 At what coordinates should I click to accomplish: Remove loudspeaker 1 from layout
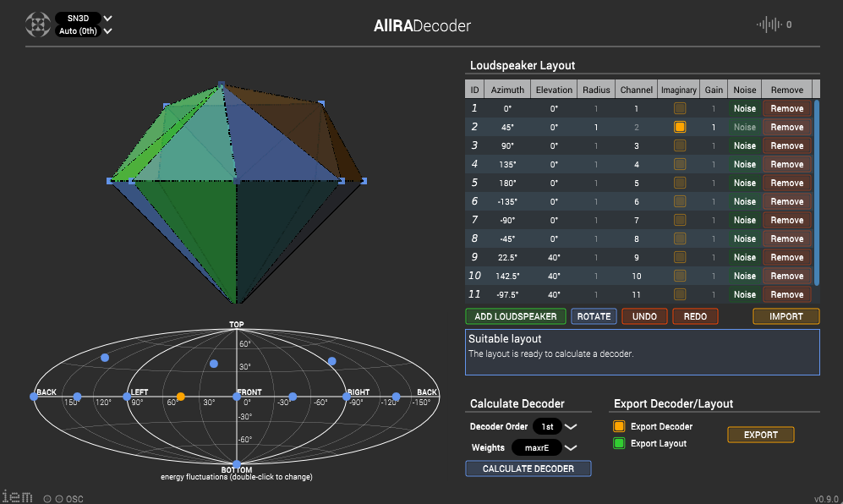pos(787,108)
